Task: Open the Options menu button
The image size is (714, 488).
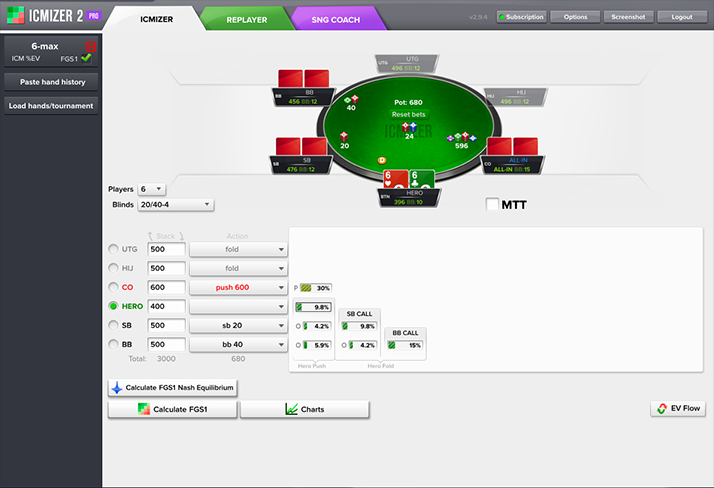Action: tap(575, 17)
